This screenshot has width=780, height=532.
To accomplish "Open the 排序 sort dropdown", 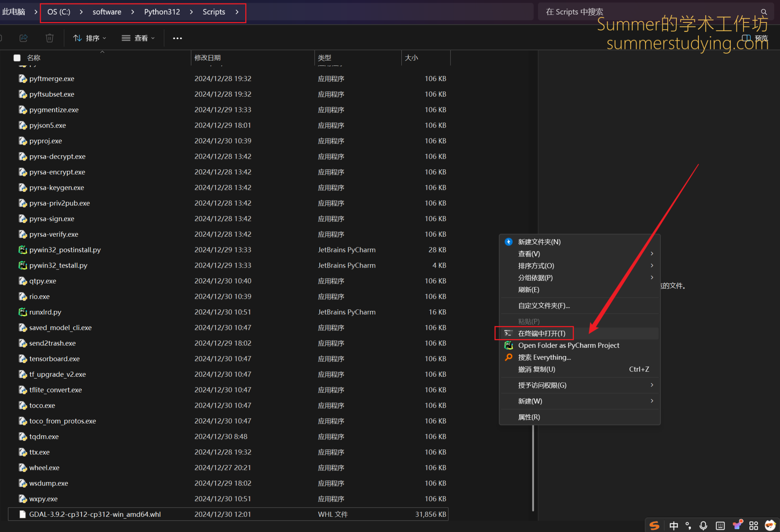I will tap(90, 38).
